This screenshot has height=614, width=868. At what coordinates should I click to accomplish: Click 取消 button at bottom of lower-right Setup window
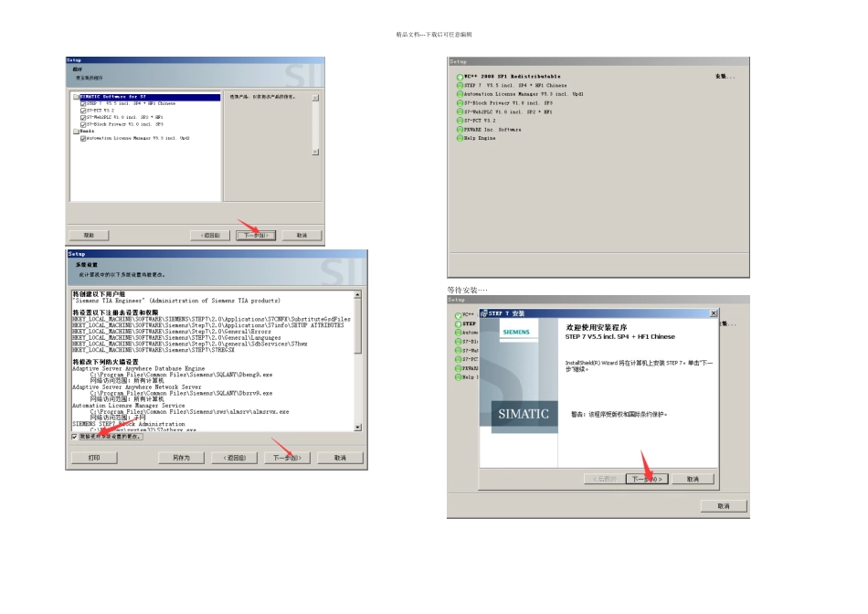[x=724, y=506]
